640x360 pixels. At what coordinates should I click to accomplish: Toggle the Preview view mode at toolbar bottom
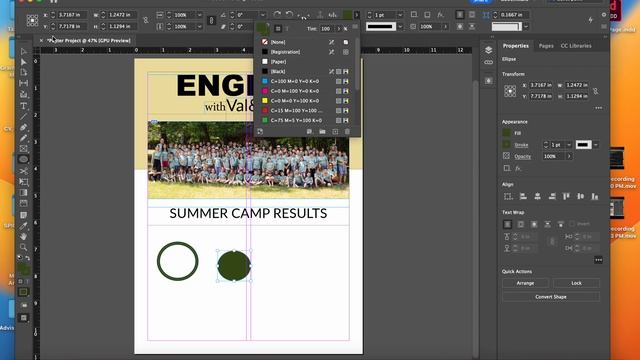pos(23,318)
